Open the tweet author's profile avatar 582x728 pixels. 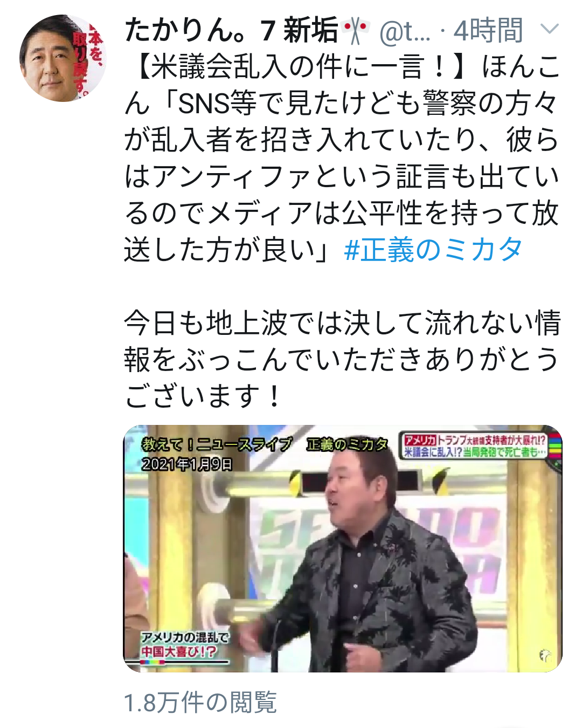point(64,58)
